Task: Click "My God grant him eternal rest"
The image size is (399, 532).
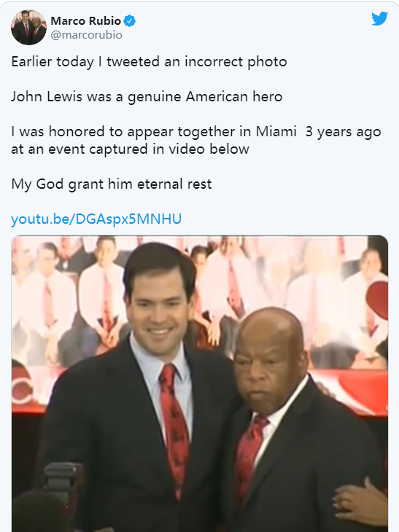Action: [112, 184]
